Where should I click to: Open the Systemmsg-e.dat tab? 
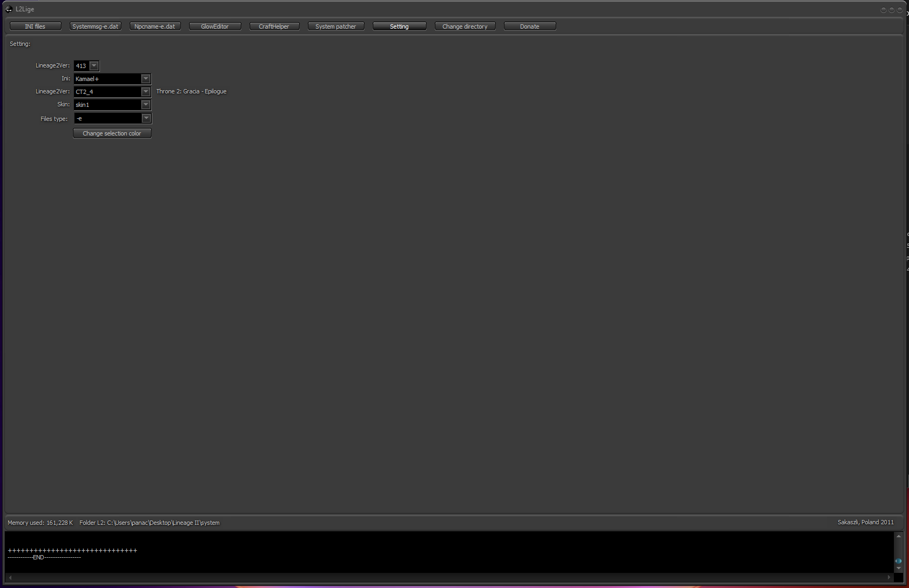coord(95,26)
